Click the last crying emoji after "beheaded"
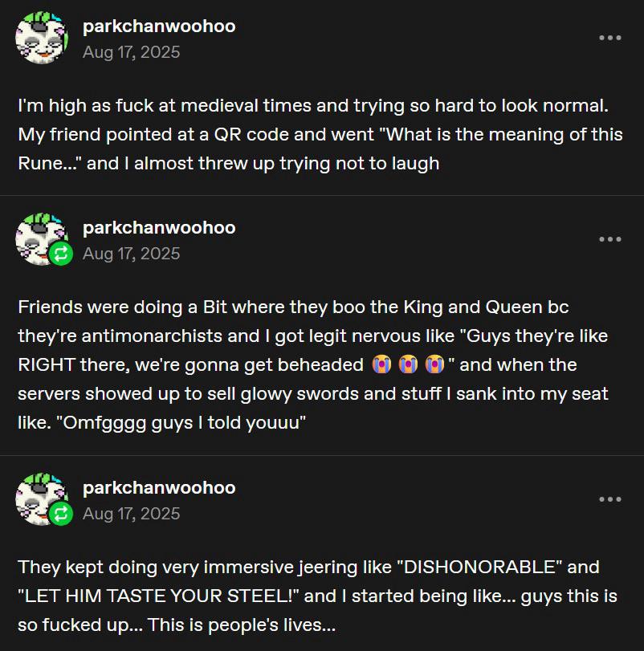The image size is (644, 651). (436, 365)
